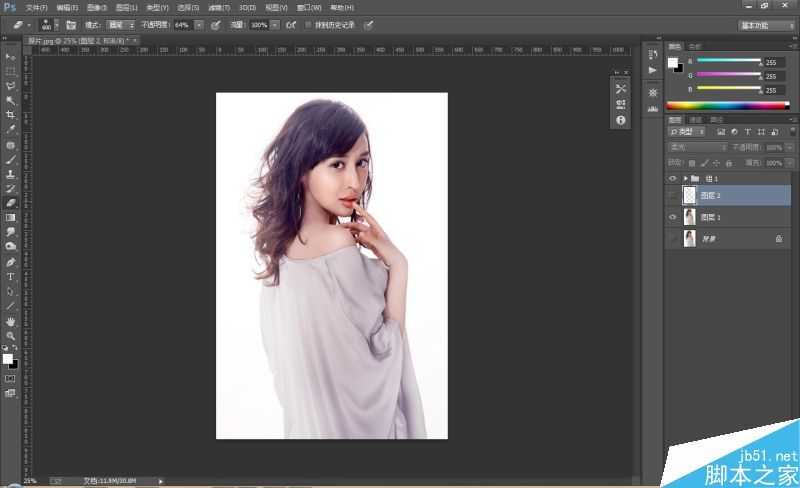Viewport: 800px width, 488px height.
Task: Open the layer blend mode dropdown
Action: pyautogui.click(x=697, y=147)
